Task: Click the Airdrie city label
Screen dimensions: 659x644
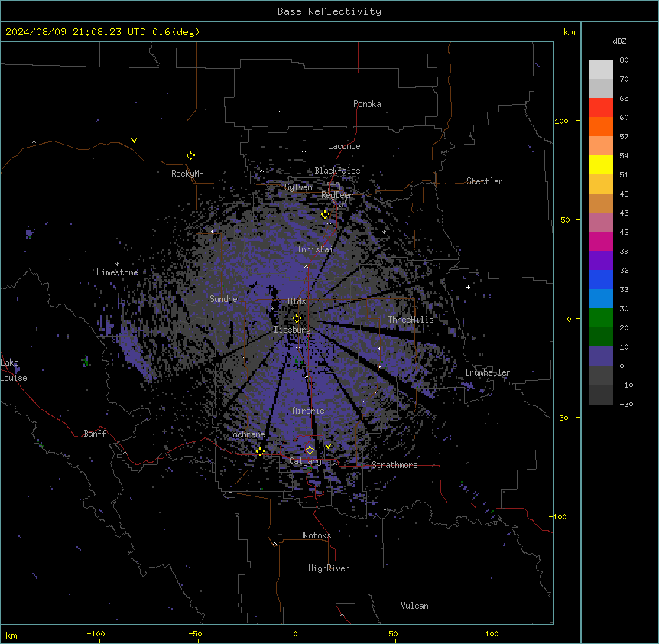Action: coord(309,411)
